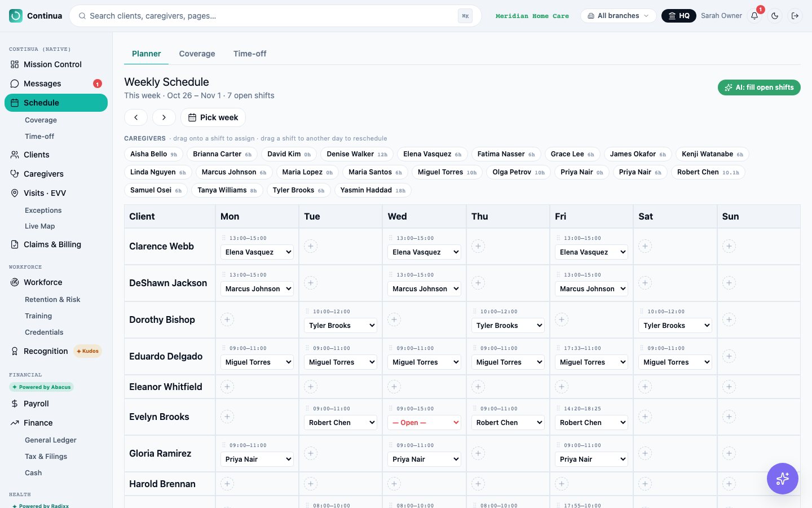Click the log out icon
Screen dimensions: 812x508
pos(795,16)
